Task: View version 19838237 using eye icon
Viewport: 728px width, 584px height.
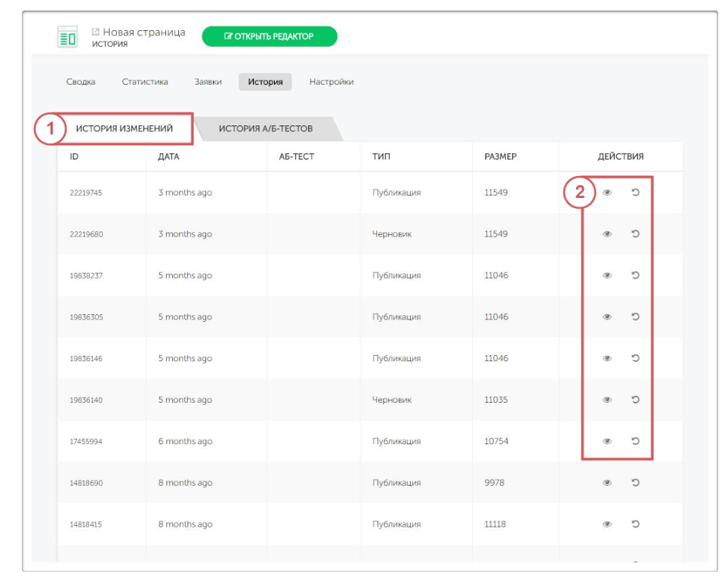Action: tap(607, 276)
